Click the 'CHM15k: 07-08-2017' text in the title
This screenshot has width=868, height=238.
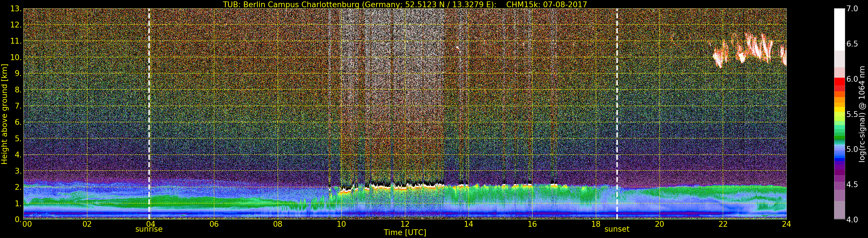pyautogui.click(x=547, y=4)
